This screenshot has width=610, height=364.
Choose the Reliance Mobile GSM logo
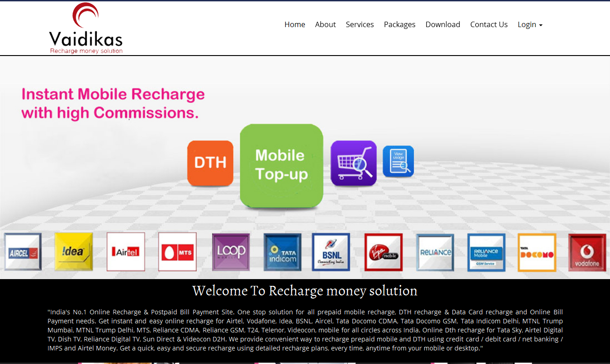point(487,252)
